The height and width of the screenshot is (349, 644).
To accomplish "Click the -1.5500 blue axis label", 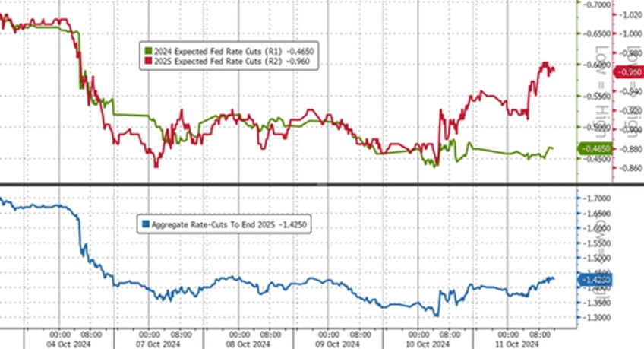I will [598, 243].
